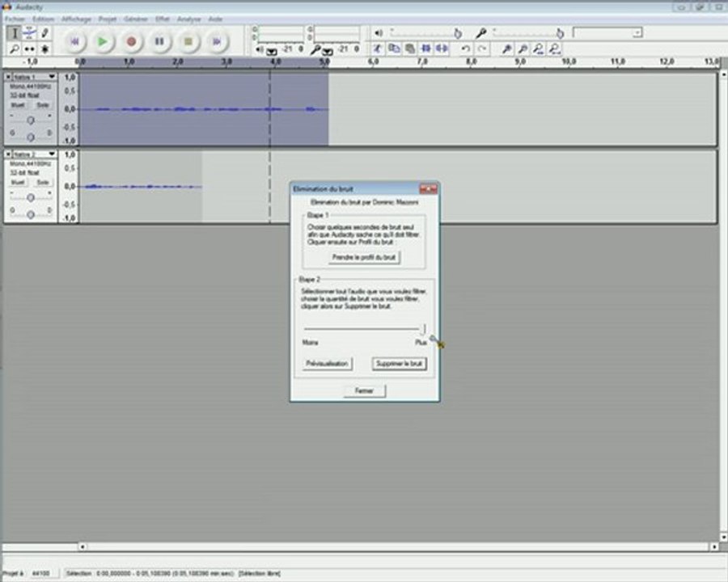Close track 2 with its X button
Screen dimensions: 728x582
8,154
